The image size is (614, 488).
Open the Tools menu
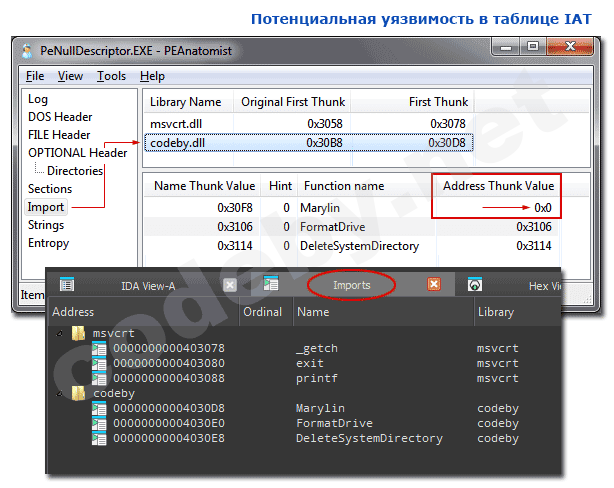click(111, 76)
